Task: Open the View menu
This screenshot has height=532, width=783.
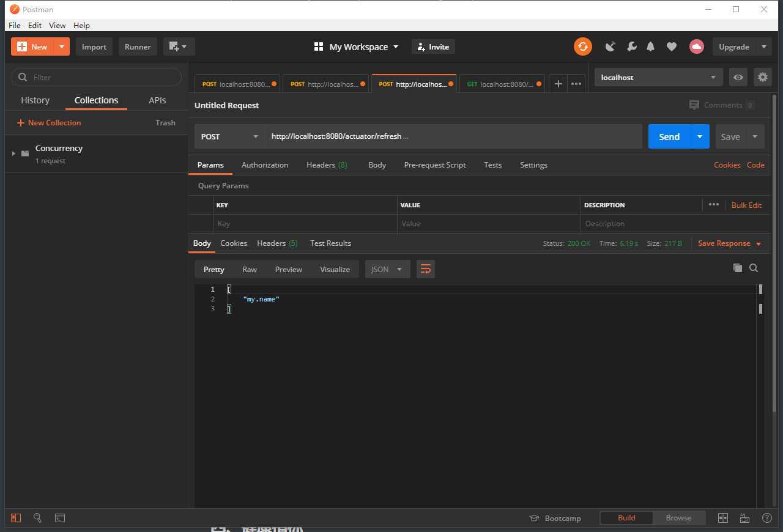Action: (x=57, y=25)
